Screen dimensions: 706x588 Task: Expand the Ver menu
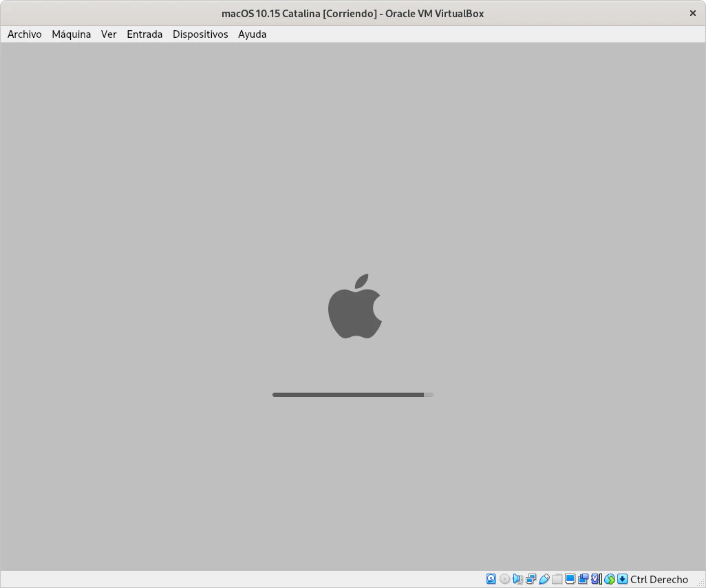click(109, 34)
